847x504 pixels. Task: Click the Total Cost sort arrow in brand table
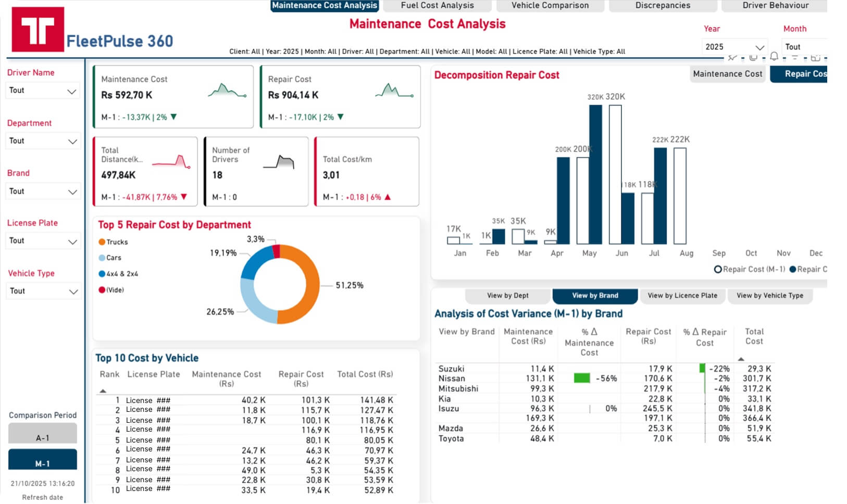pyautogui.click(x=741, y=358)
